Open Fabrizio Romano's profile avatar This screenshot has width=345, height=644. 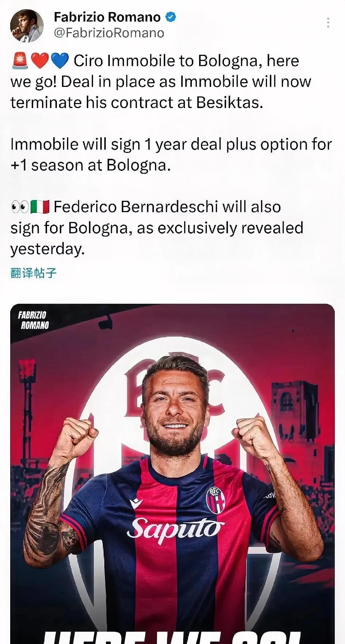coord(27,26)
